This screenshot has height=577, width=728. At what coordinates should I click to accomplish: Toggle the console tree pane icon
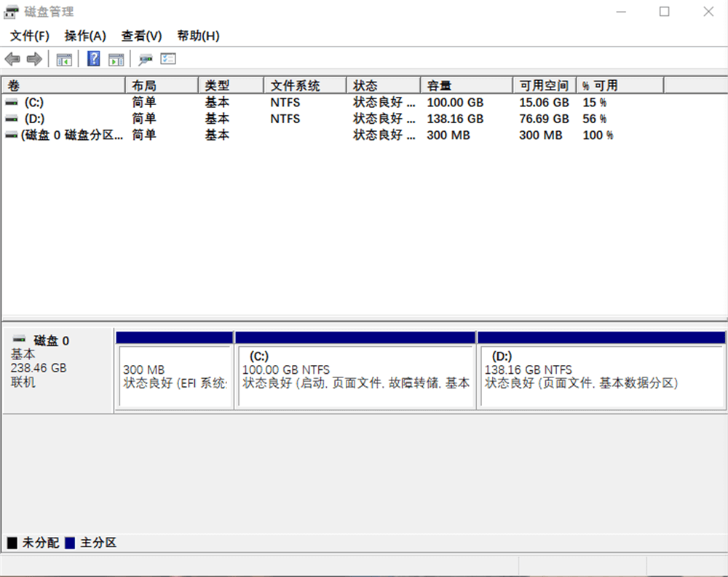tap(64, 59)
